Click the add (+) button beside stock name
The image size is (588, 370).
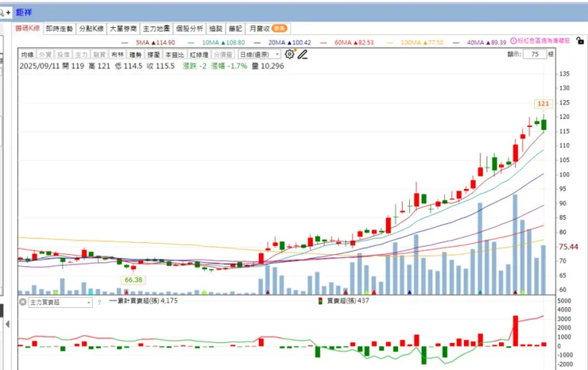[8, 13]
